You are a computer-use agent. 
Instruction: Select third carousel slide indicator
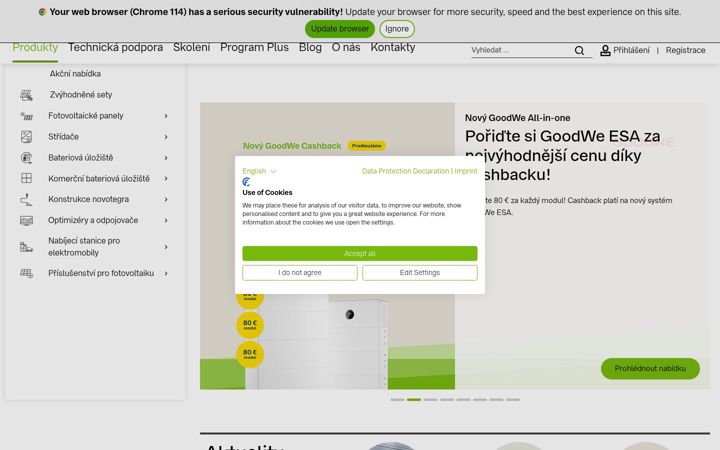430,400
